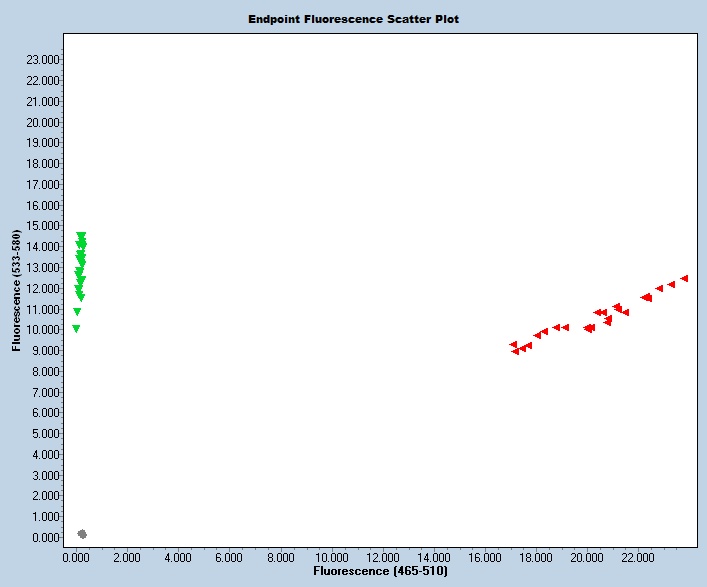This screenshot has height=587, width=707.
Task: Click the 0.000 tick label on x-axis
Action: [x=76, y=556]
